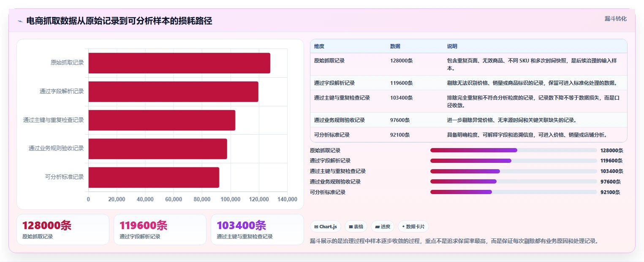644x262 pixels.
Task: Select the 数据卡片 tag chip
Action: [x=413, y=227]
